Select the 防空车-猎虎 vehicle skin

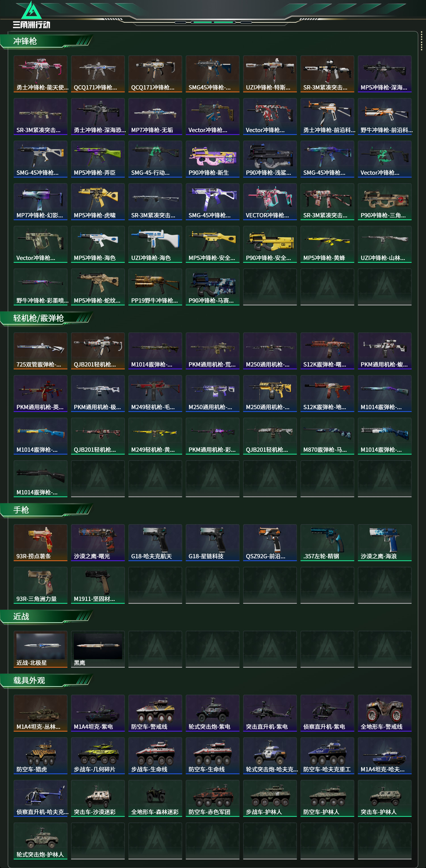coord(40,755)
